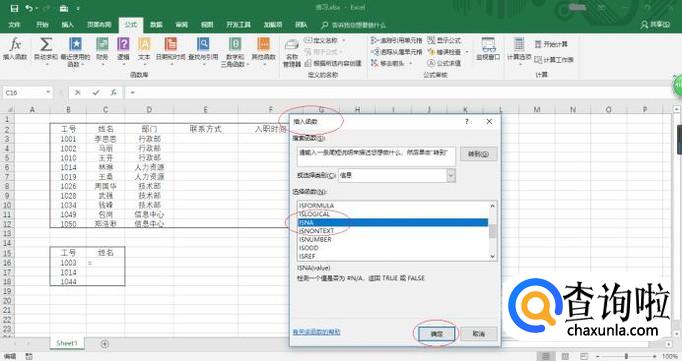
Task: Click Calculate Now
Action: pyautogui.click(x=551, y=44)
